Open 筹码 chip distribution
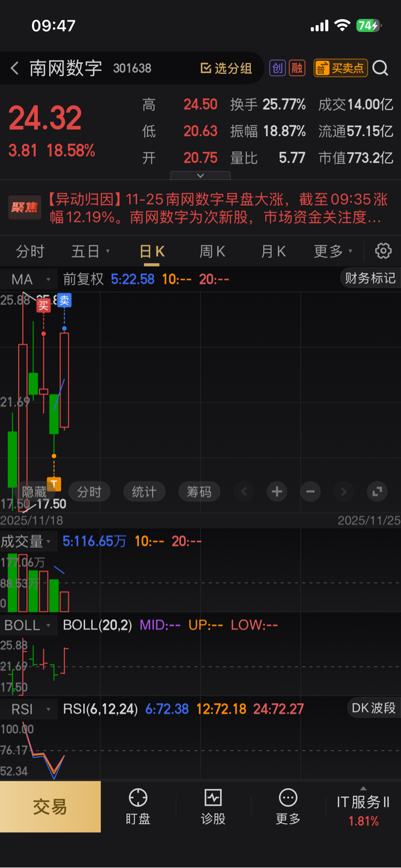The height and width of the screenshot is (868, 401). coord(199,492)
